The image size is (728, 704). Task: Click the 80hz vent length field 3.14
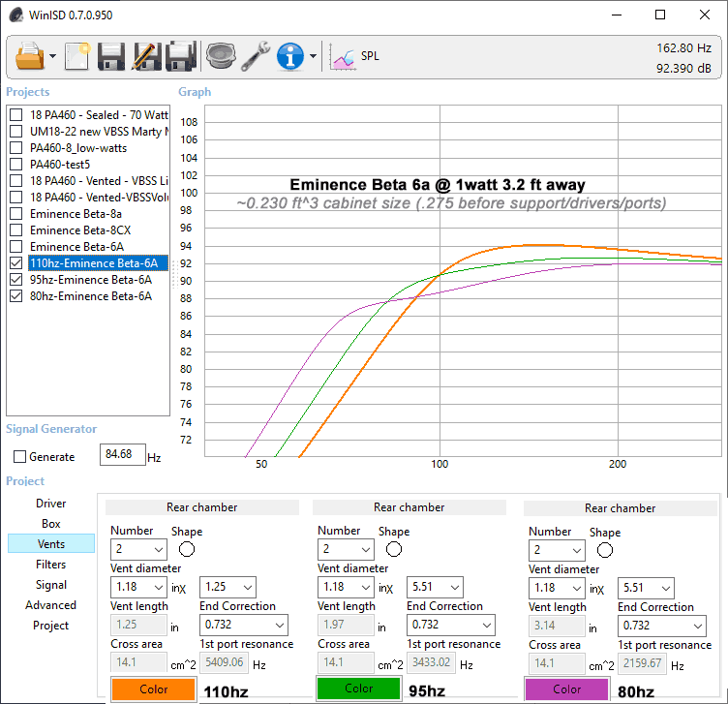tap(557, 626)
